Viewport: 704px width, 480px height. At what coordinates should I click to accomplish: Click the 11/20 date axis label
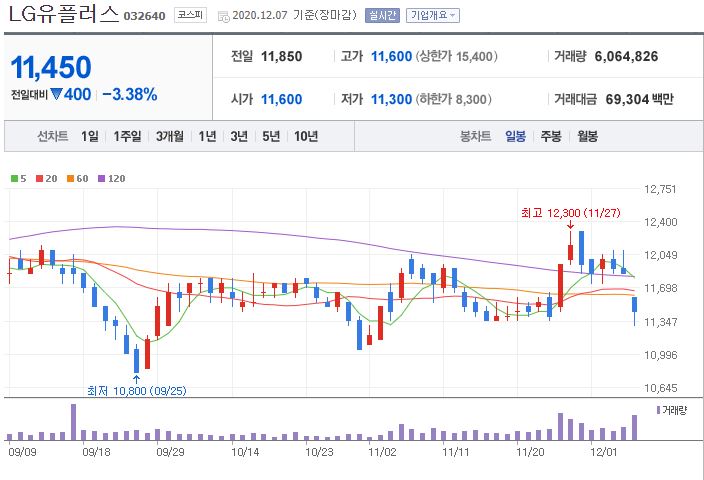point(530,451)
